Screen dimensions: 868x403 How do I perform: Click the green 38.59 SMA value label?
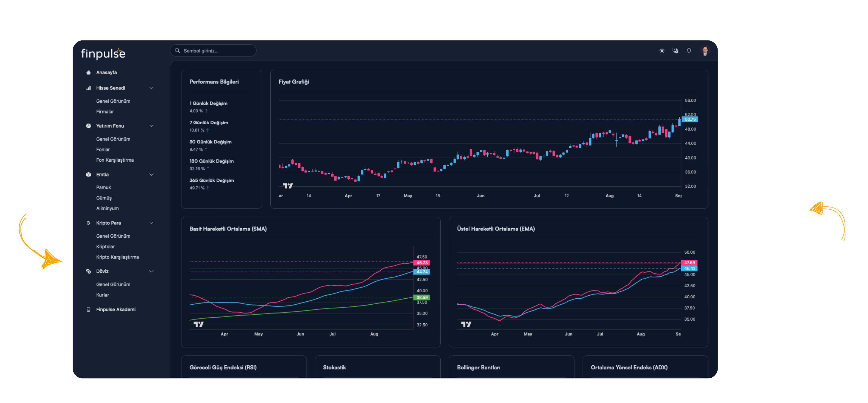(x=422, y=297)
